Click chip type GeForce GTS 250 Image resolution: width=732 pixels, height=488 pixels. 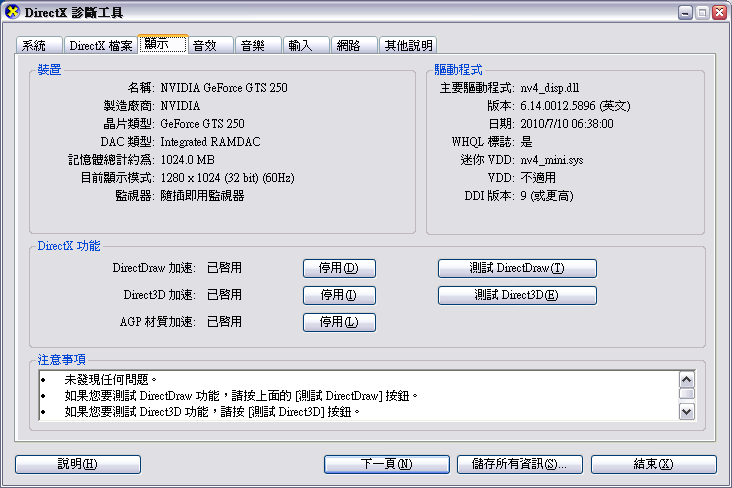[x=203, y=124]
